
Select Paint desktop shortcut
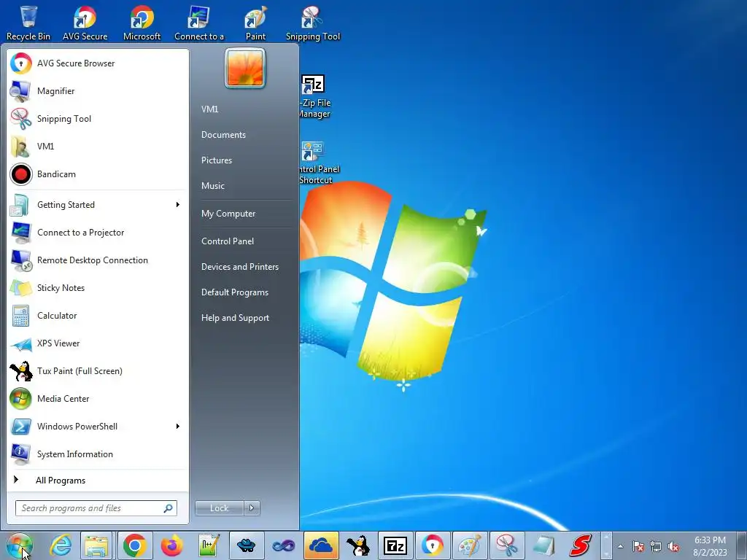[255, 23]
